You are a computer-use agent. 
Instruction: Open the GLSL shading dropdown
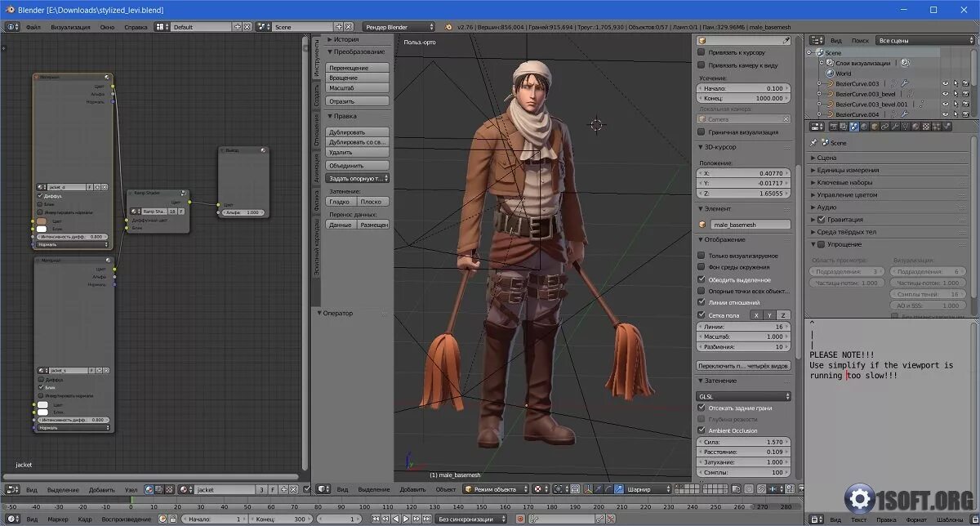click(743, 396)
